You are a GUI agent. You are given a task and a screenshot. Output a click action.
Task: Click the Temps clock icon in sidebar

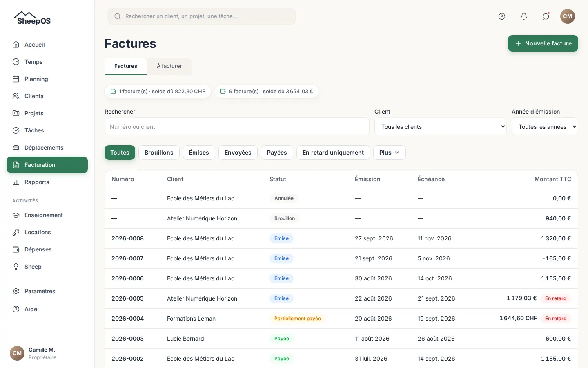(x=16, y=62)
